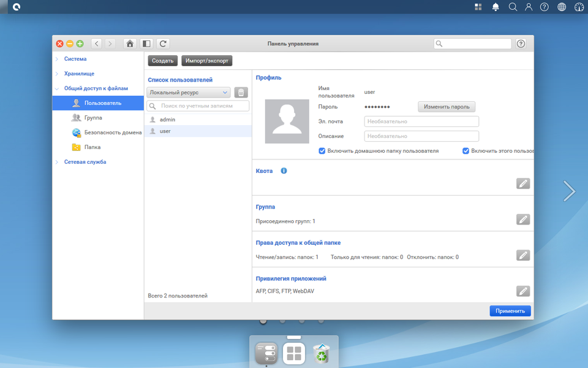Toggle Включить этого пользователя checkbox

point(466,151)
